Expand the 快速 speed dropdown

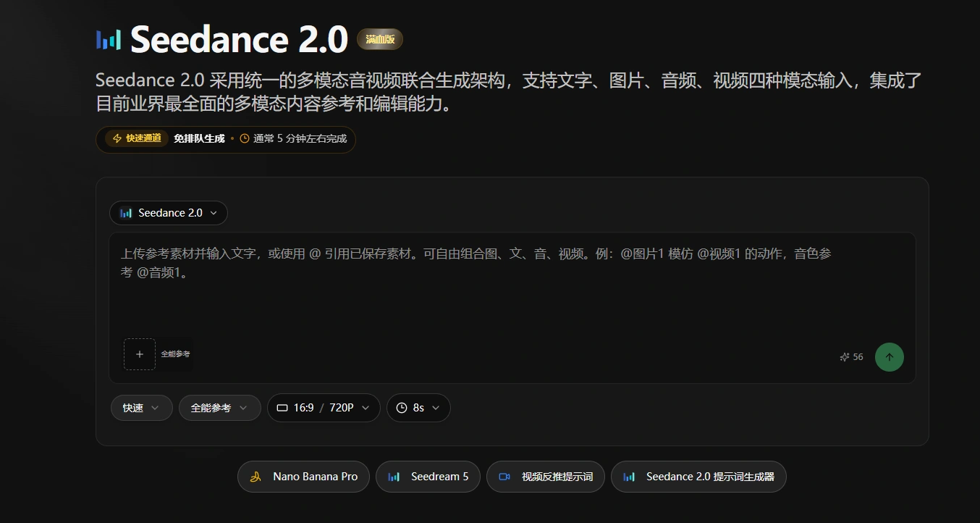(142, 408)
